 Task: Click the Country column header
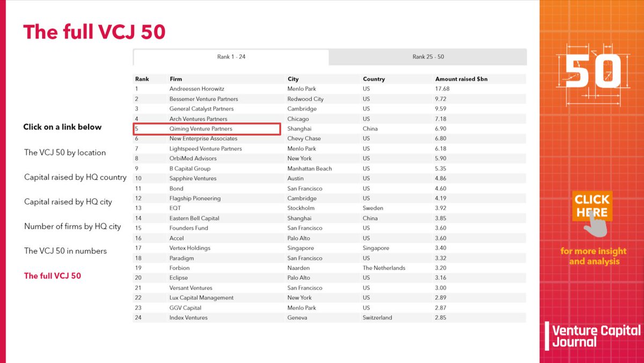pos(374,79)
